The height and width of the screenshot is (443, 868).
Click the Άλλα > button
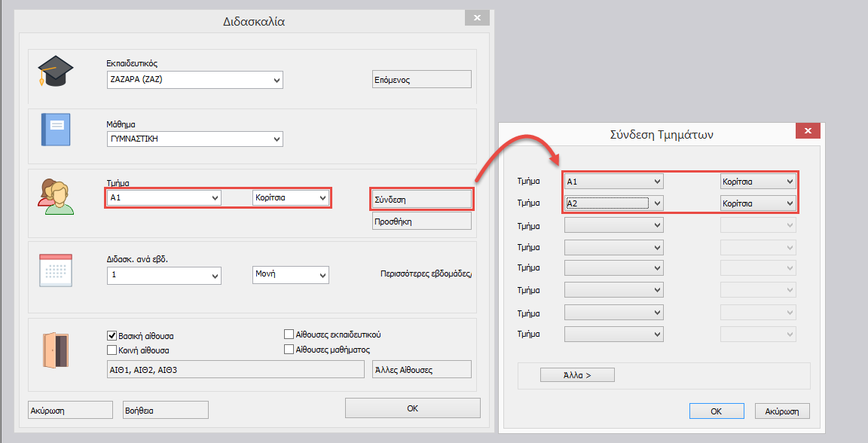577,375
